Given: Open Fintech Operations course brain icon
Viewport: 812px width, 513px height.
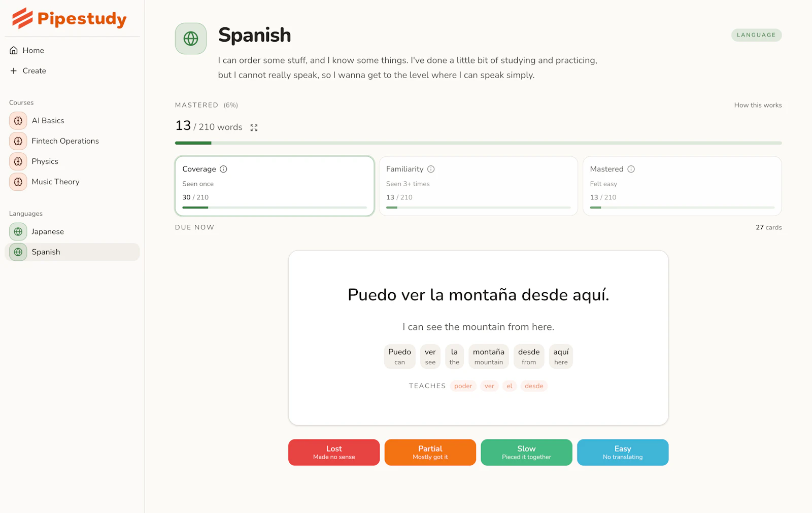Looking at the screenshot, I should pos(18,141).
